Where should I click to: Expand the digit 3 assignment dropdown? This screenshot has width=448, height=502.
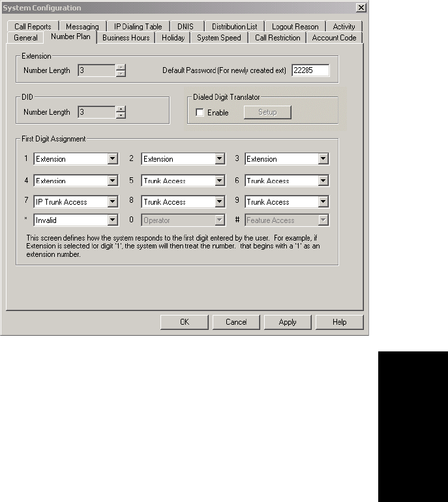click(323, 159)
